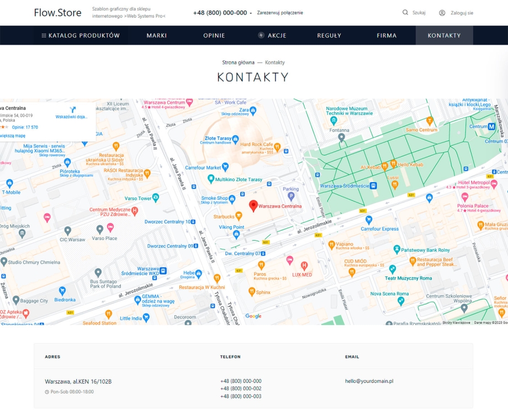Image resolution: width=508 pixels, height=420 pixels.
Task: Click the Hard Rock Cafe map marker
Action: click(278, 147)
